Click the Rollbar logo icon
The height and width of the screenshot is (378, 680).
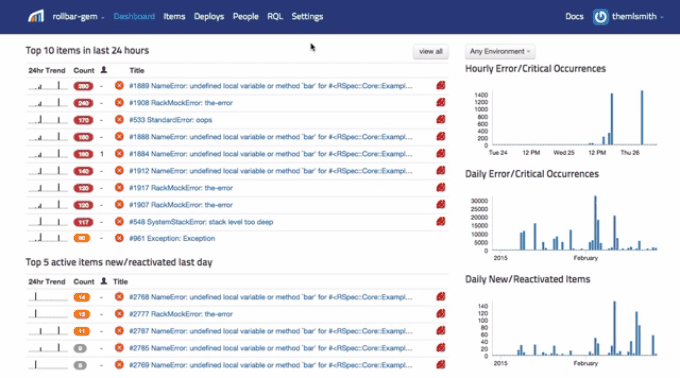tap(36, 16)
